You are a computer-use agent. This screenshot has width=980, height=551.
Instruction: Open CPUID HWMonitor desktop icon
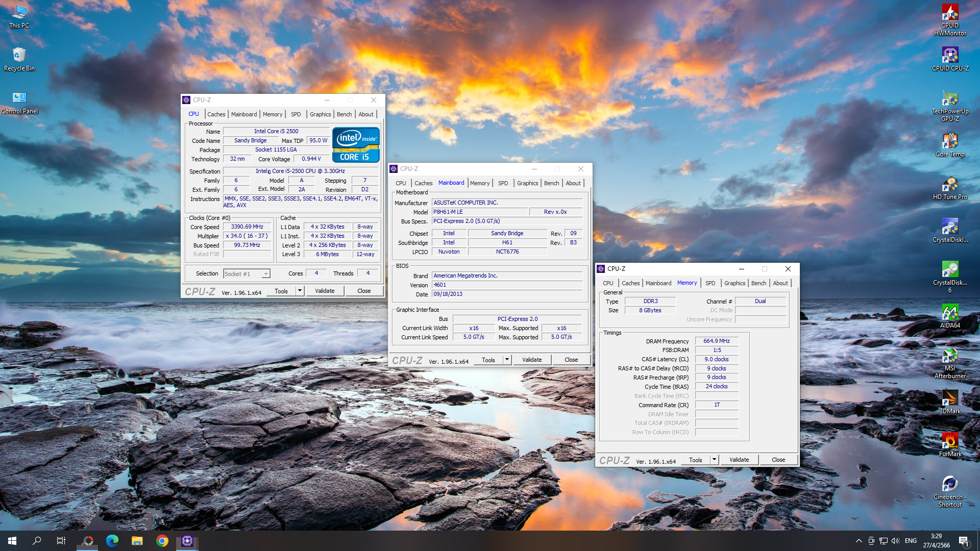pyautogui.click(x=949, y=14)
